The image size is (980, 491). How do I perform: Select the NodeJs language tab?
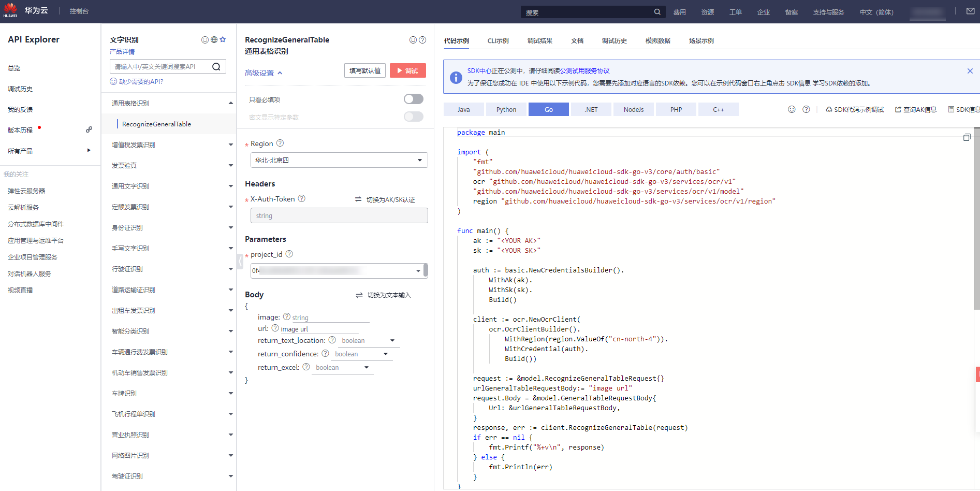pos(634,109)
